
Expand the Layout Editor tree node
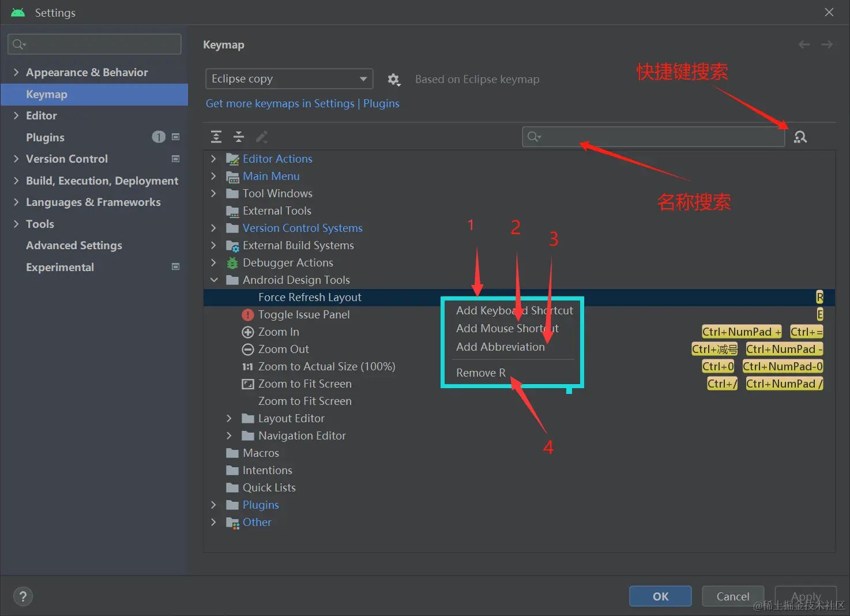[229, 418]
